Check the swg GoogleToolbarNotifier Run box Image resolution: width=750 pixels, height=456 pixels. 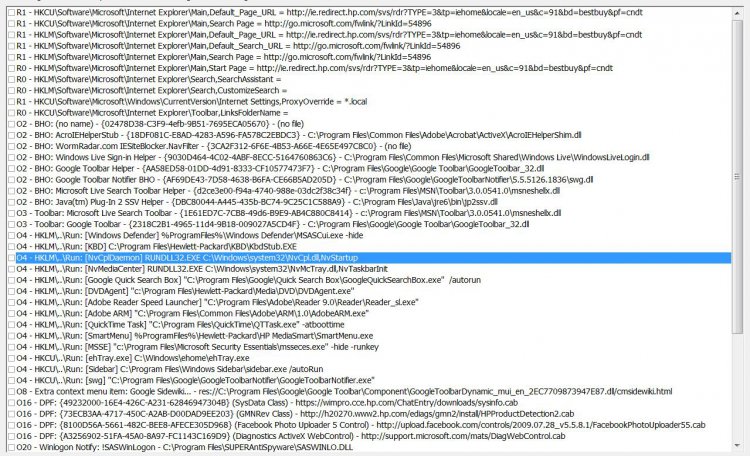pyautogui.click(x=11, y=381)
